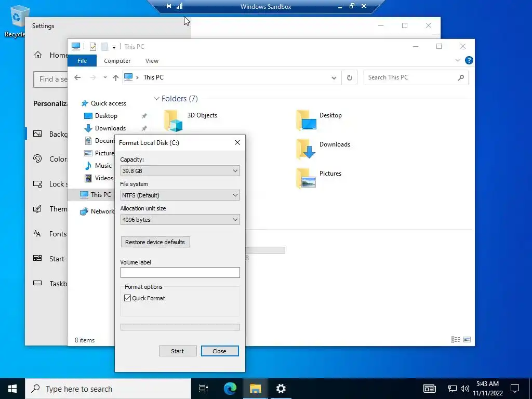Click the Home icon in Settings window
The width and height of the screenshot is (532, 399).
(x=37, y=55)
